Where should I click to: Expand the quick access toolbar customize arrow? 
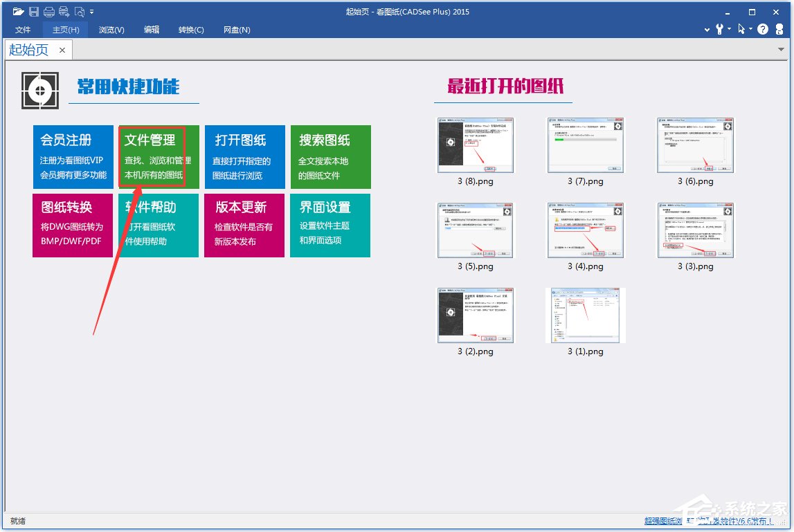[92, 11]
